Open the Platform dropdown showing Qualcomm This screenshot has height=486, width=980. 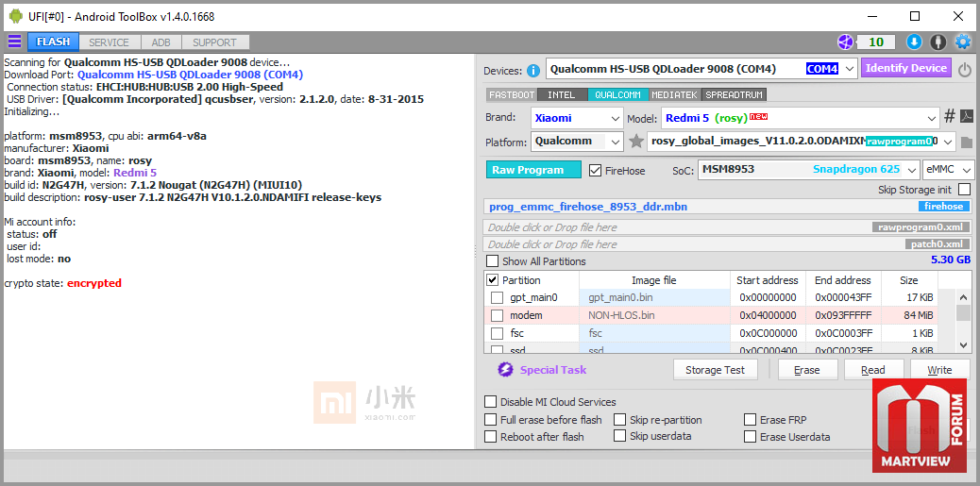[577, 142]
